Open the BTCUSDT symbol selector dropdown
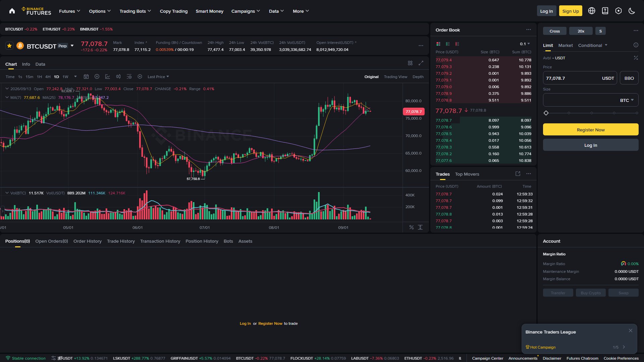 click(72, 46)
